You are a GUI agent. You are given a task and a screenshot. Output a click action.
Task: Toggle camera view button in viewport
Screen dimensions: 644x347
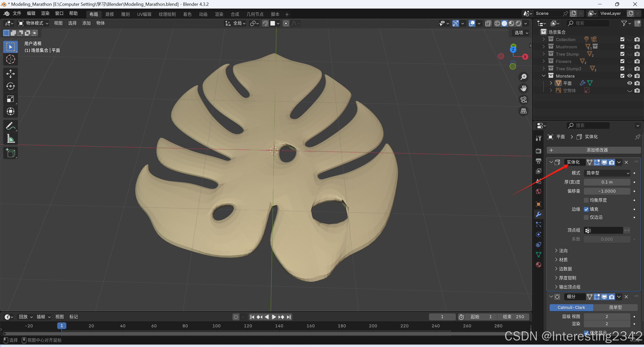pos(524,100)
